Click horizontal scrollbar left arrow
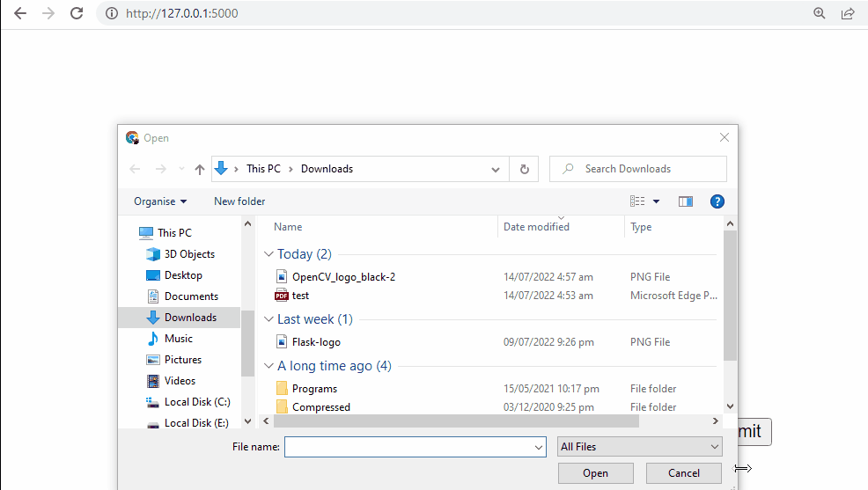 tap(266, 421)
